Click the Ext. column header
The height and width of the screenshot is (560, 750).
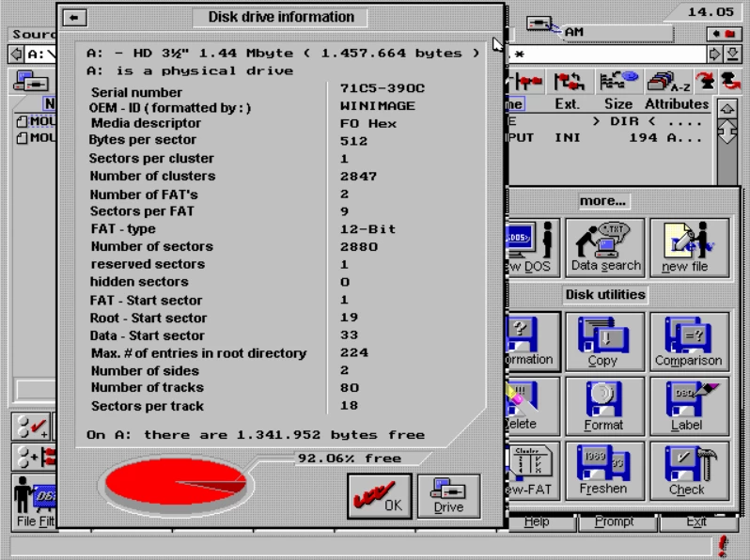(x=568, y=103)
